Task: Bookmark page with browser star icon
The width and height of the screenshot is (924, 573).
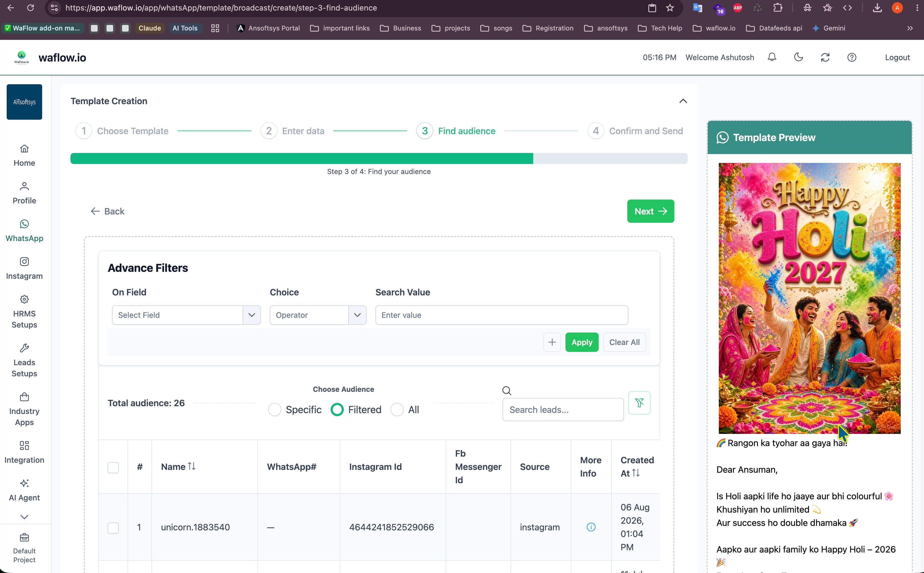Action: pyautogui.click(x=670, y=7)
